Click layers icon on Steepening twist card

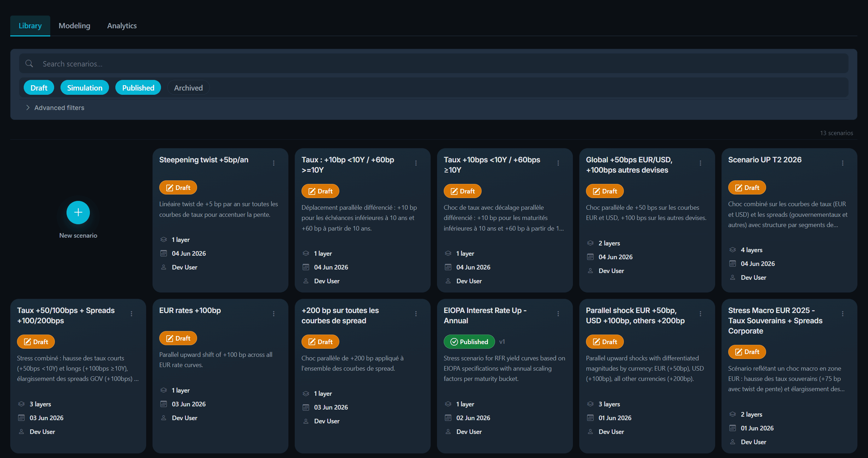point(163,239)
